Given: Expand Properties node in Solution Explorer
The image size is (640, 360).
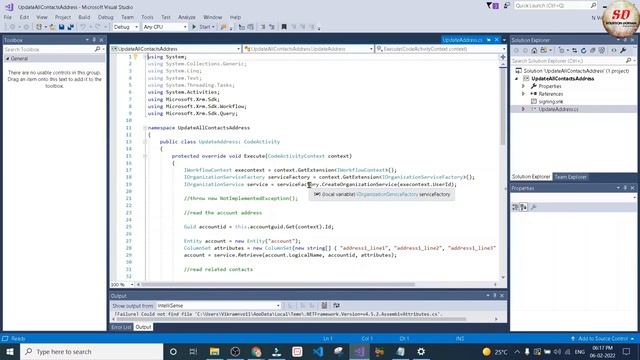Looking at the screenshot, I should 524,86.
